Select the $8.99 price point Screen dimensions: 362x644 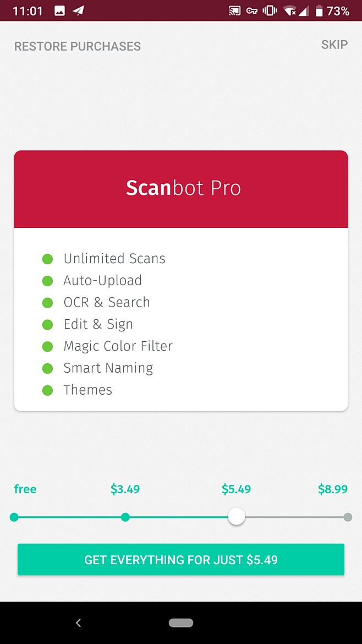click(347, 517)
